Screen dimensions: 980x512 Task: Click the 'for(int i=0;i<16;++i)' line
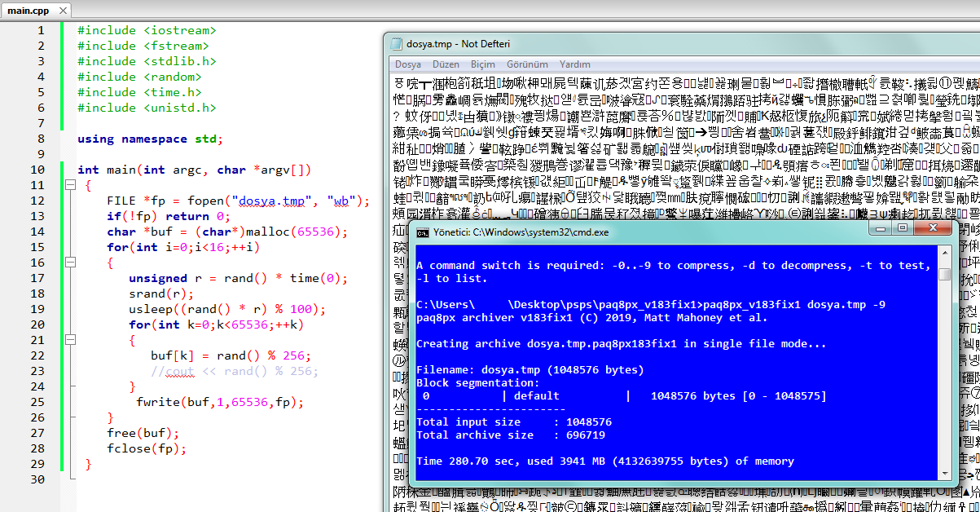183,247
